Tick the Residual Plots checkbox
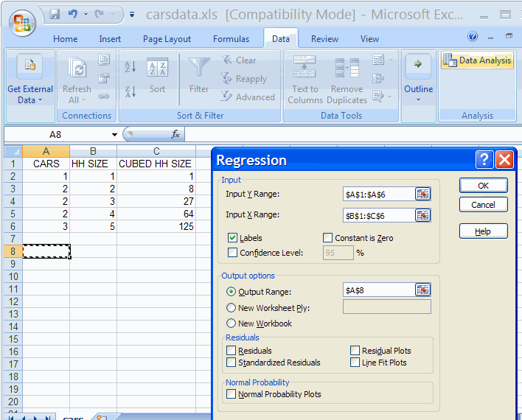Screen dimensions: 522x420 click(355, 351)
